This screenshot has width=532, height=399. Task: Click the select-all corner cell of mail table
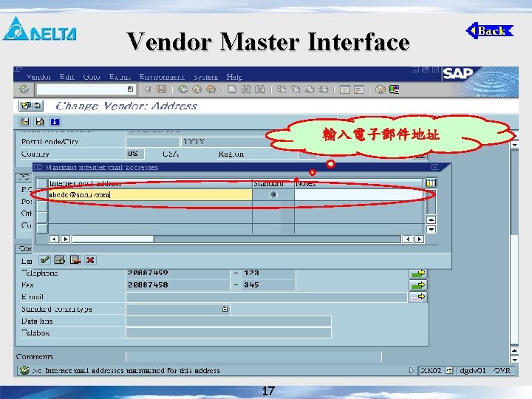(42, 183)
